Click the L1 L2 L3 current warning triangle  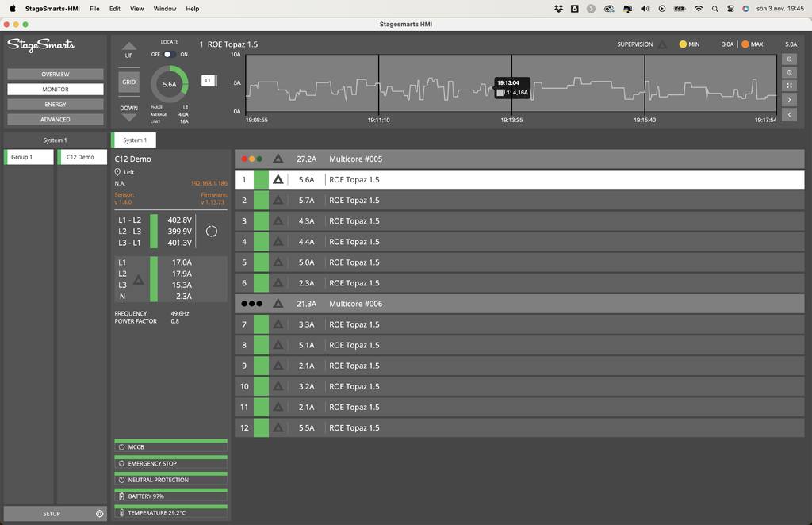138,280
